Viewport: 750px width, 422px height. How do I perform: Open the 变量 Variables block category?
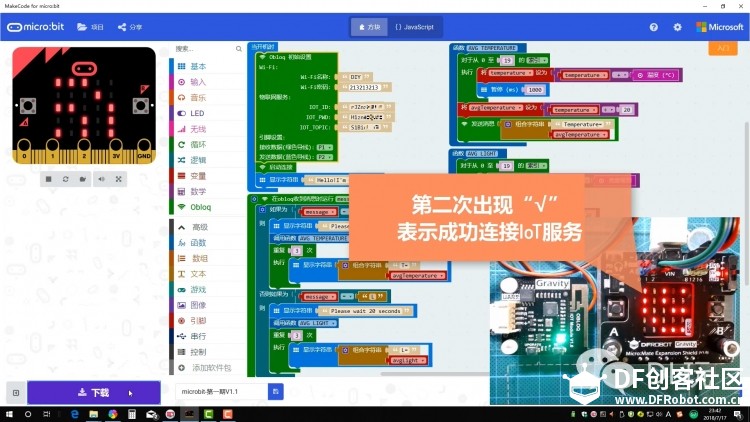pos(207,176)
